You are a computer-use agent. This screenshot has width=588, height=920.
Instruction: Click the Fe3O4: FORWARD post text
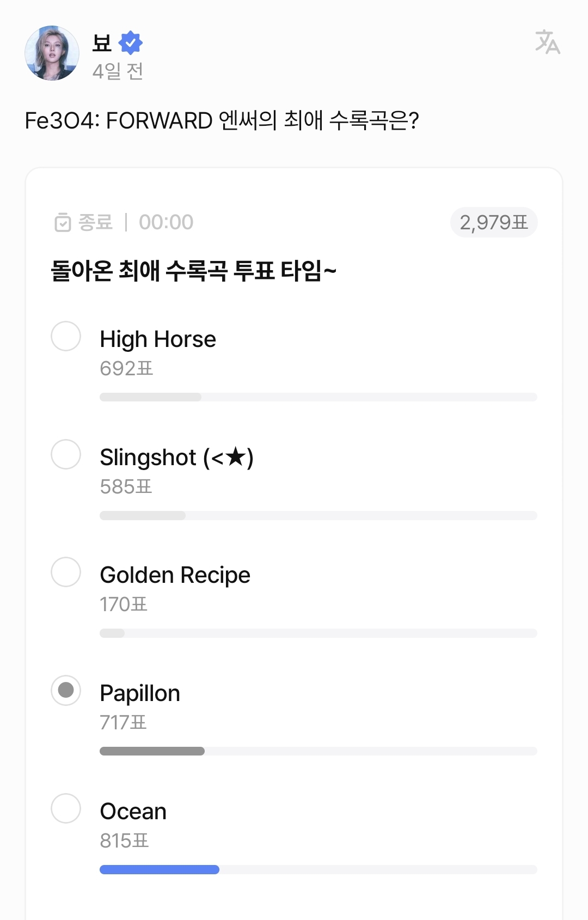point(222,120)
